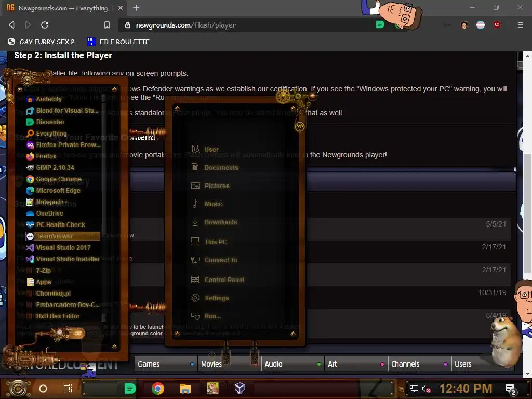
Task: Open the Everything search app
Action: pyautogui.click(x=46, y=134)
